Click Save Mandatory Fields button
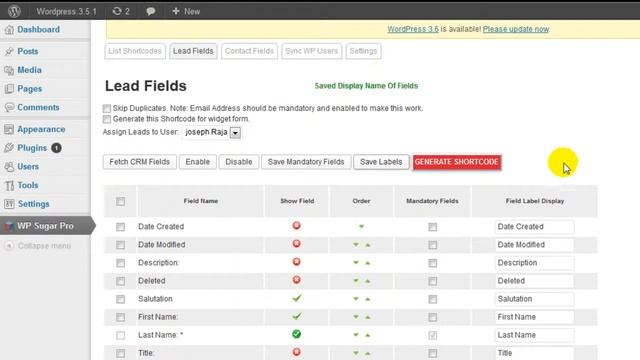This screenshot has height=360, width=640. tap(306, 162)
